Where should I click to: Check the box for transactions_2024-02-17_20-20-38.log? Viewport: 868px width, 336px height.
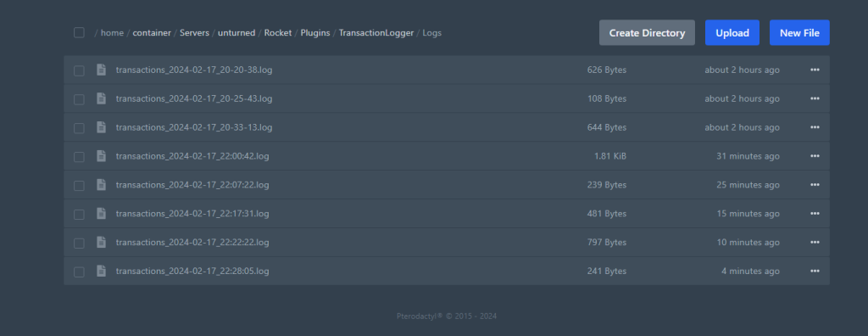pyautogui.click(x=79, y=70)
